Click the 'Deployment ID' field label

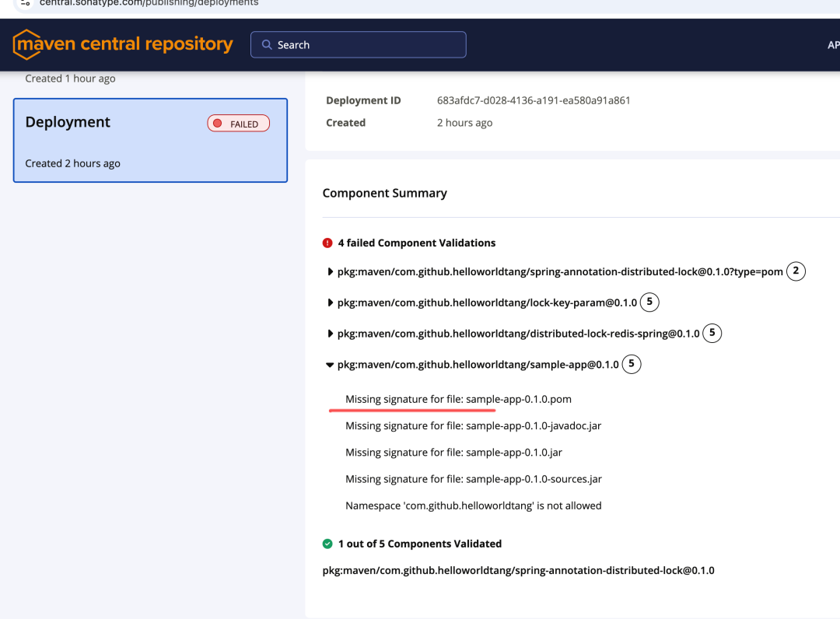(x=363, y=100)
